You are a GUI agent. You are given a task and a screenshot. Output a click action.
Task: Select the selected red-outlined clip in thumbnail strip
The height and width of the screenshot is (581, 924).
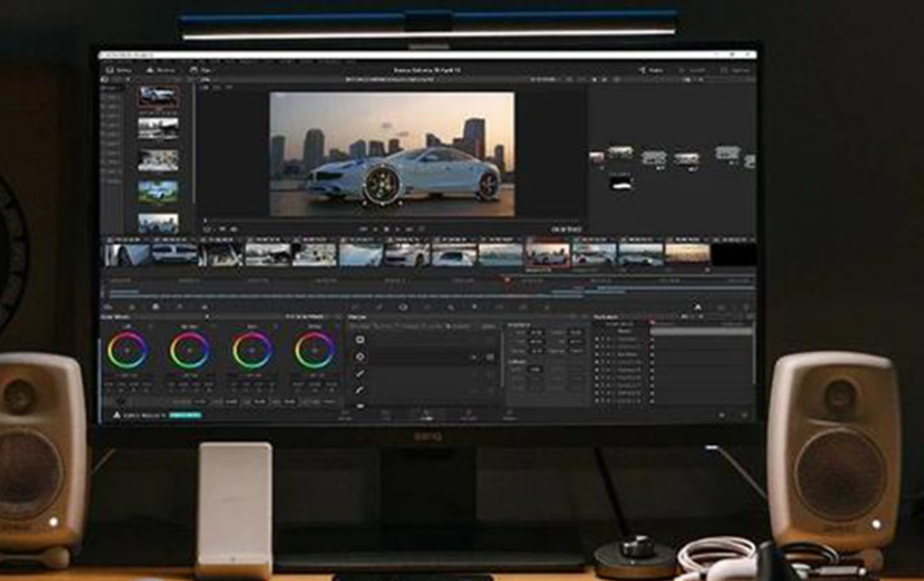click(548, 256)
